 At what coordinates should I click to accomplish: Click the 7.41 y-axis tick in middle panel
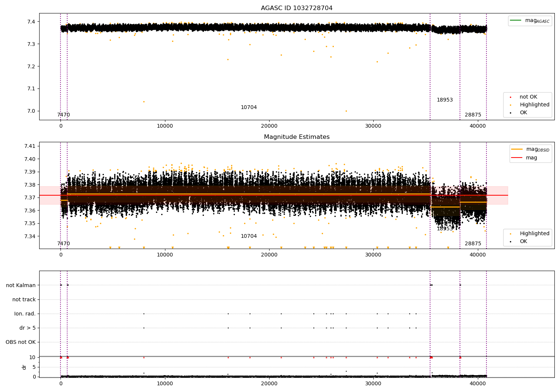click(x=30, y=146)
